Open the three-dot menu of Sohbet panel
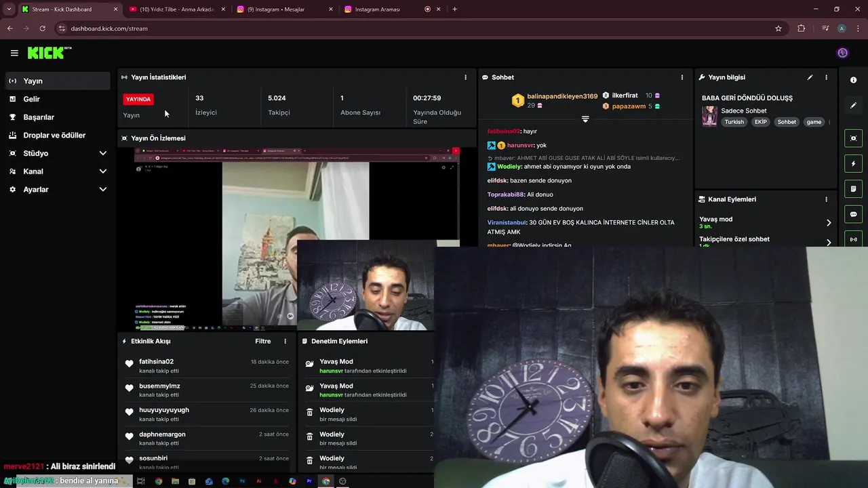The width and height of the screenshot is (868, 488). pos(682,77)
